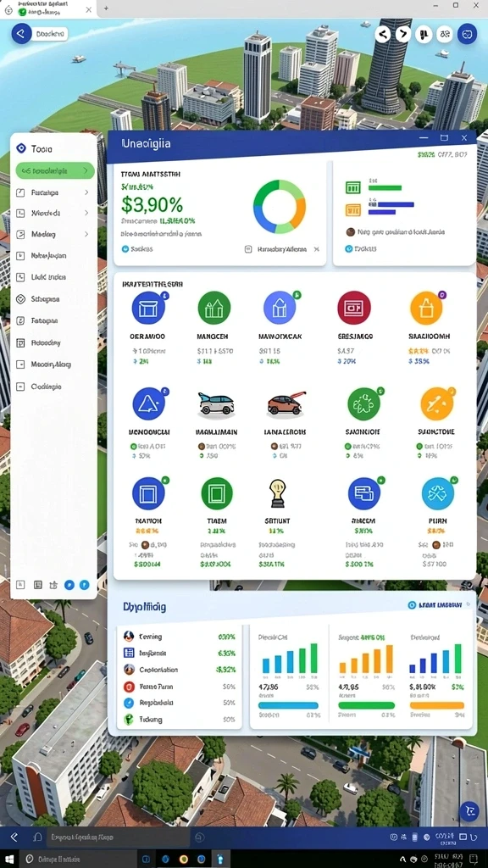Click the red circular icon in the grid
The image size is (488, 868).
353,307
